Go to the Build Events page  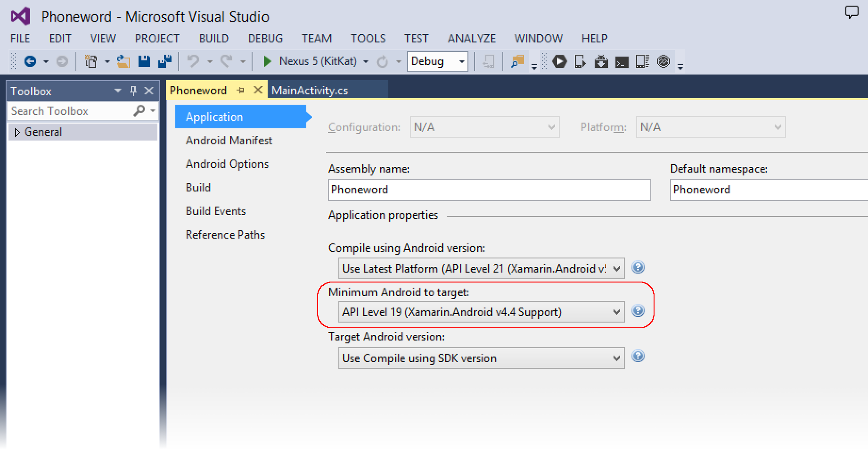pyautogui.click(x=216, y=211)
